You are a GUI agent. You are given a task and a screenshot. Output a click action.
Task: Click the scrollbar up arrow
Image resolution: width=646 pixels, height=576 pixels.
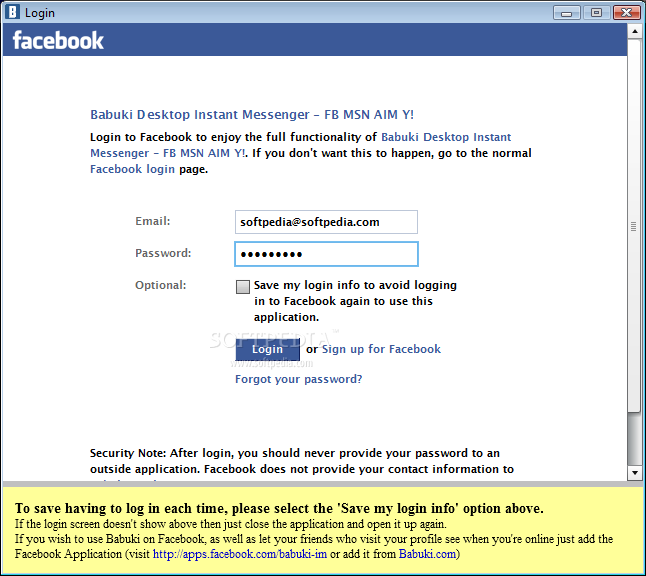(x=634, y=31)
